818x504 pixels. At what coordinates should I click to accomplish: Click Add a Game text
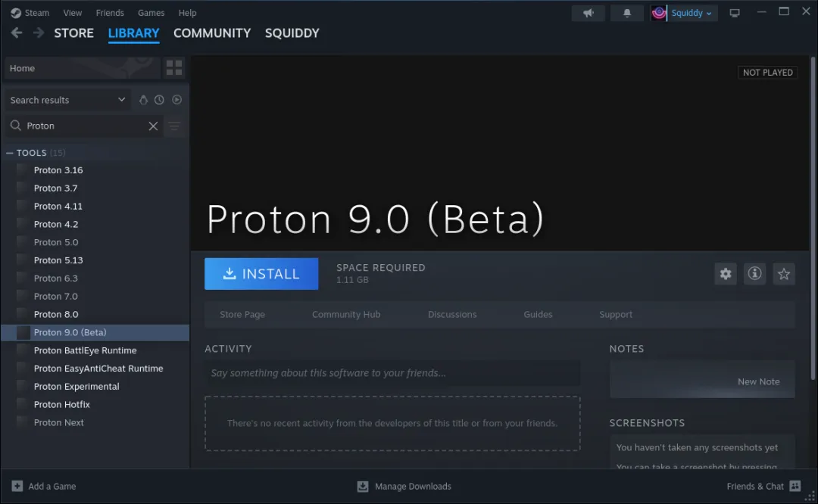(52, 487)
